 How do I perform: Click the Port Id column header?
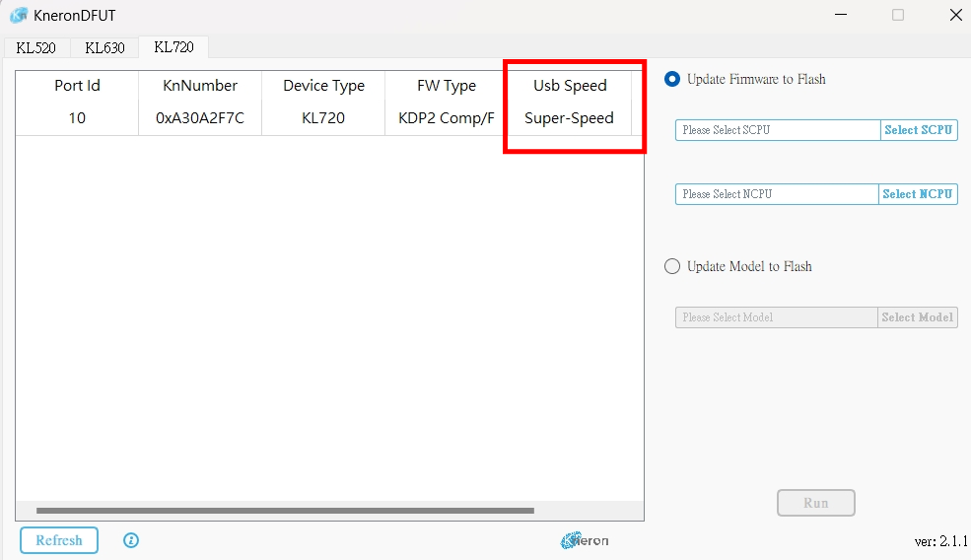click(x=77, y=86)
